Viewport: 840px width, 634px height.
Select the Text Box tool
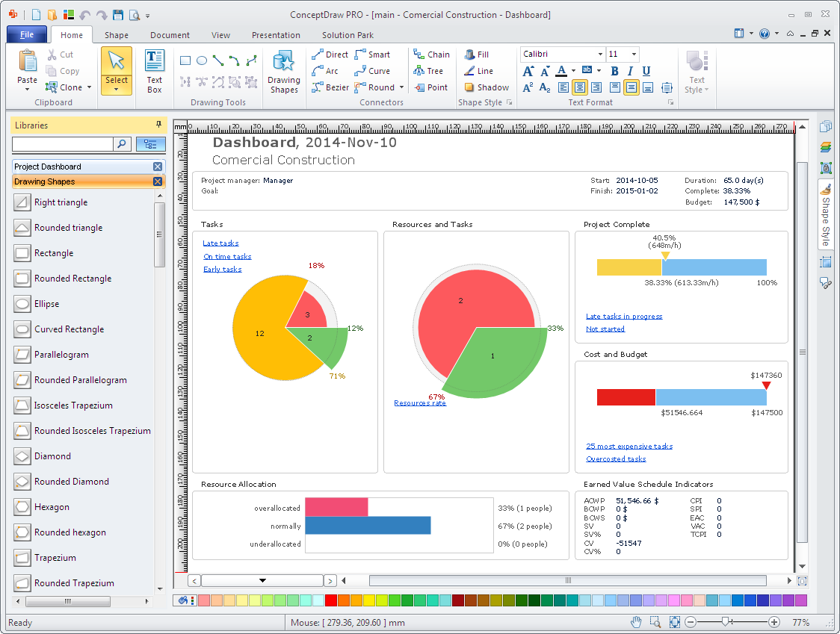(154, 71)
